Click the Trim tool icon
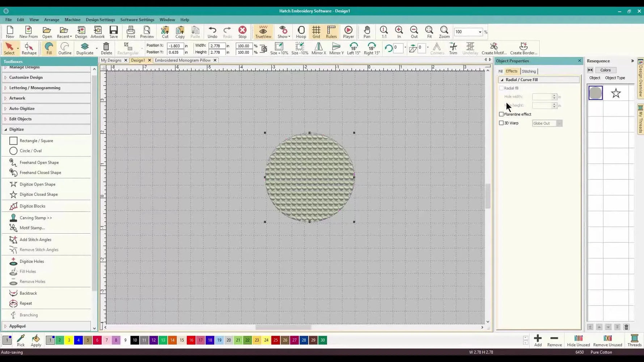This screenshot has height=362, width=644. (x=453, y=48)
